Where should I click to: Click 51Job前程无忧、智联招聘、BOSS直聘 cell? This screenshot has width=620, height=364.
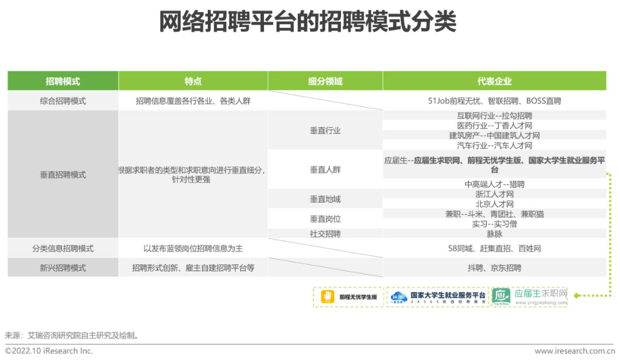coord(494,101)
